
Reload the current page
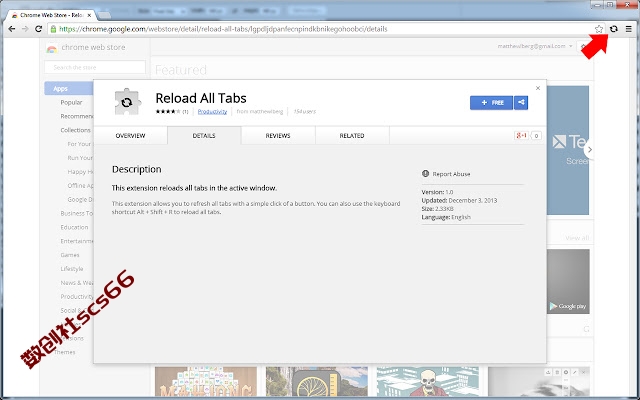38,29
